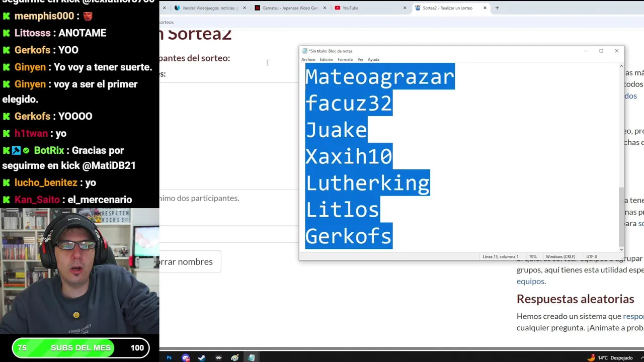
Task: Click chat username Kan_Saito
Action: coord(37,200)
